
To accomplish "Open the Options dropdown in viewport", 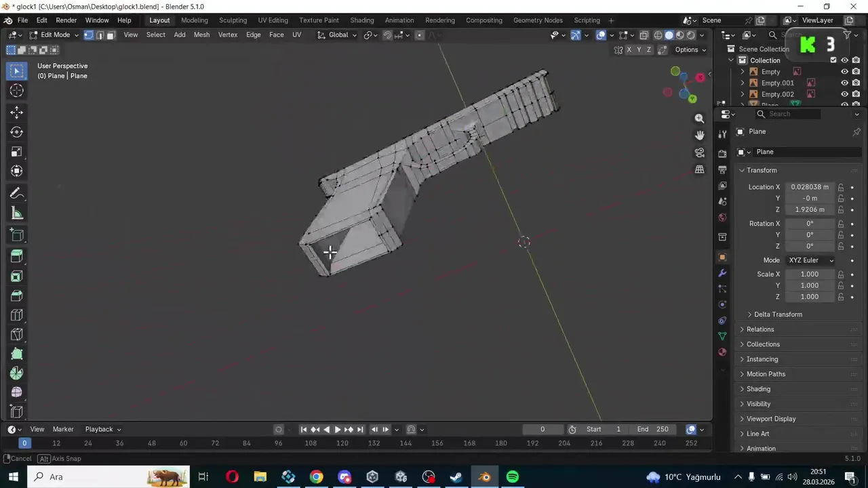I will point(690,49).
